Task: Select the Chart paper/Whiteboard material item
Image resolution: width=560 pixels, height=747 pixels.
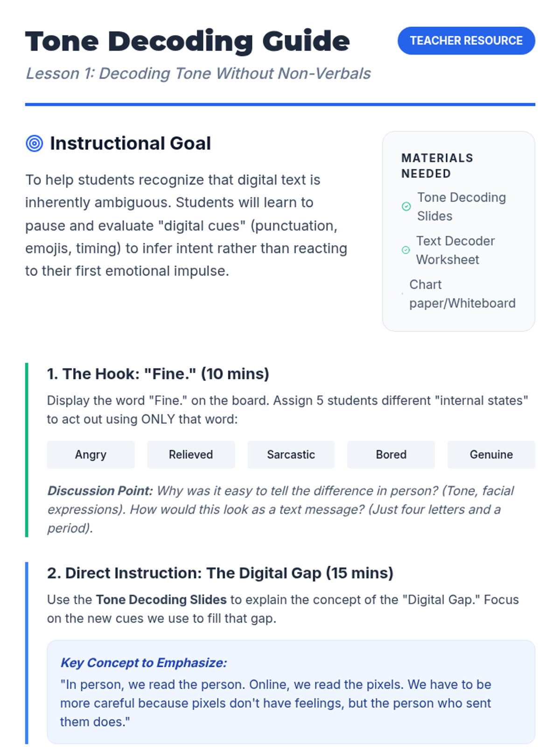Action: 462,294
